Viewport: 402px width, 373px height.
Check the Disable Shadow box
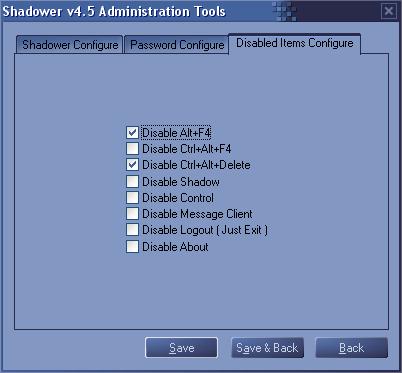pos(132,181)
